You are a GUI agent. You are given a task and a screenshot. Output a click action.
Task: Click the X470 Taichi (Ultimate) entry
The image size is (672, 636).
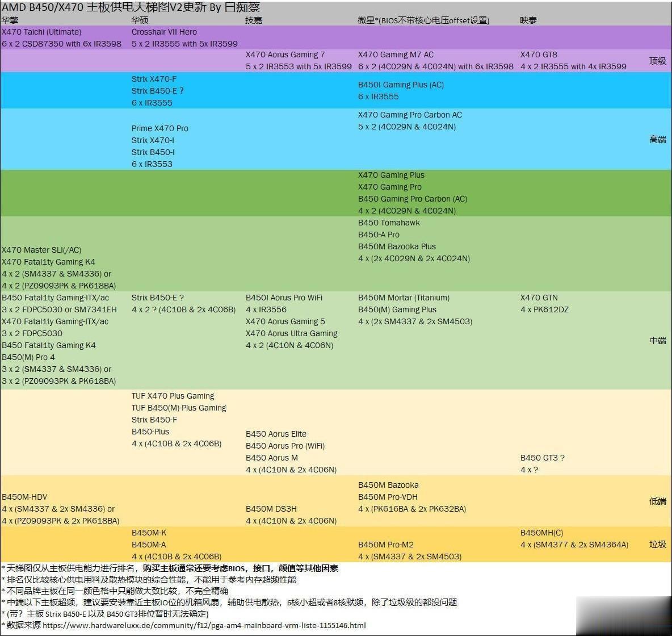point(41,32)
